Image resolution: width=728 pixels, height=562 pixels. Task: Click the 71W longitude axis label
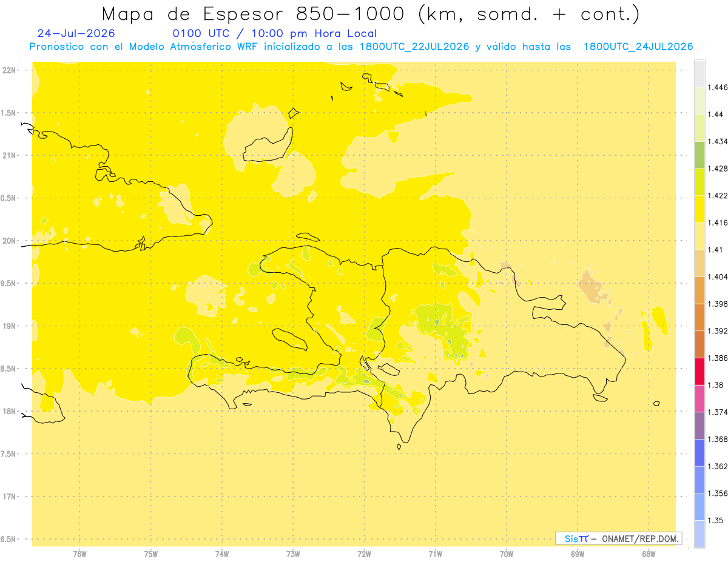435,554
